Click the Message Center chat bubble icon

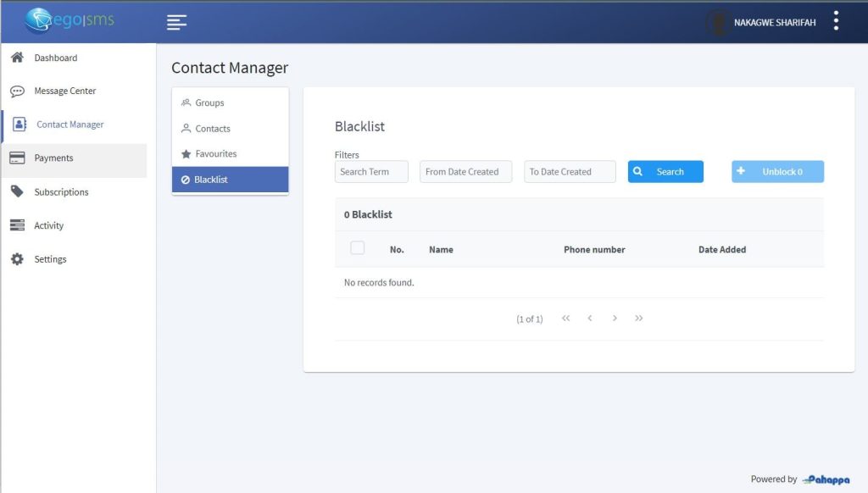pos(17,91)
